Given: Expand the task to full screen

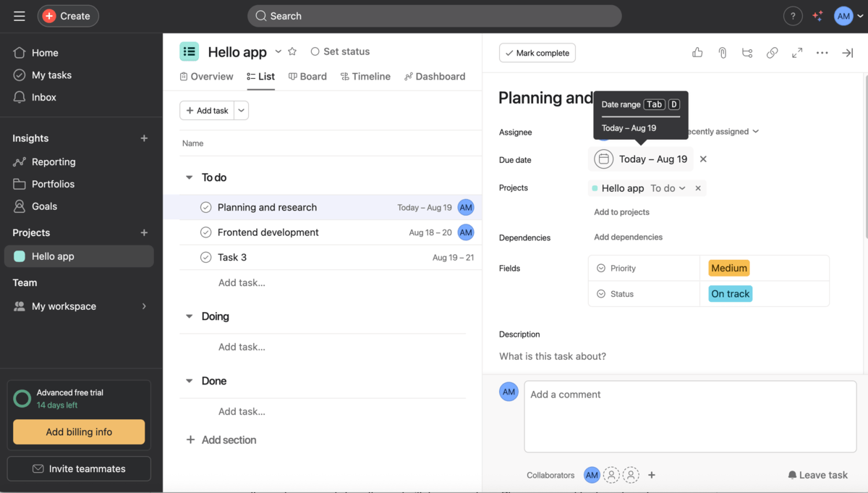Looking at the screenshot, I should tap(797, 52).
